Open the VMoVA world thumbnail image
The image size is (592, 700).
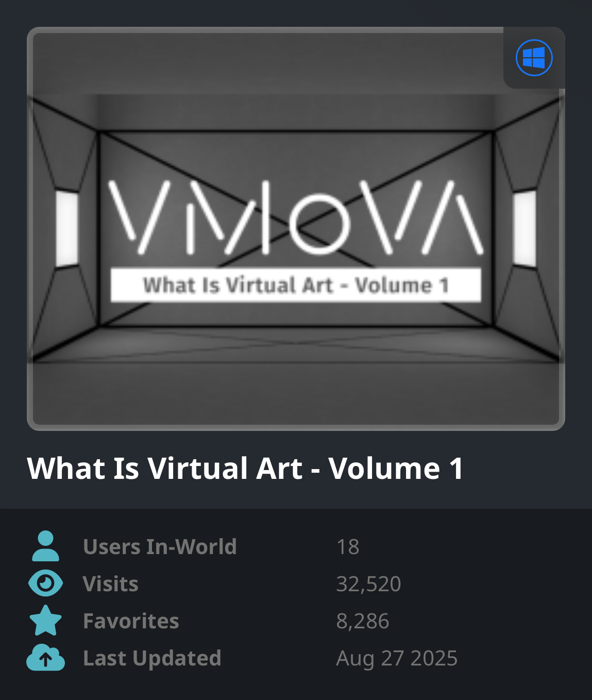point(296,229)
